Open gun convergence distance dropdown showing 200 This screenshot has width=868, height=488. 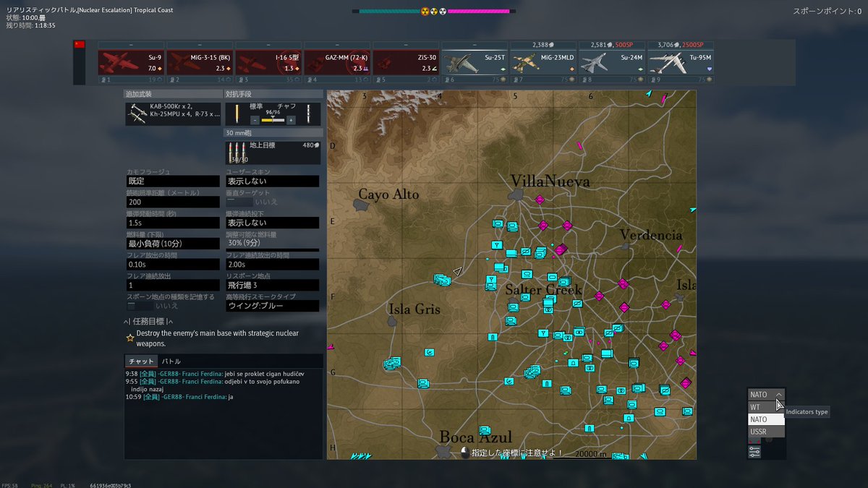point(173,202)
